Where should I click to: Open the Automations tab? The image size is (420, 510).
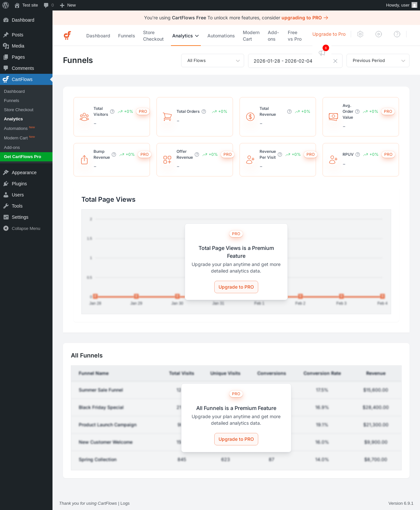pos(221,36)
